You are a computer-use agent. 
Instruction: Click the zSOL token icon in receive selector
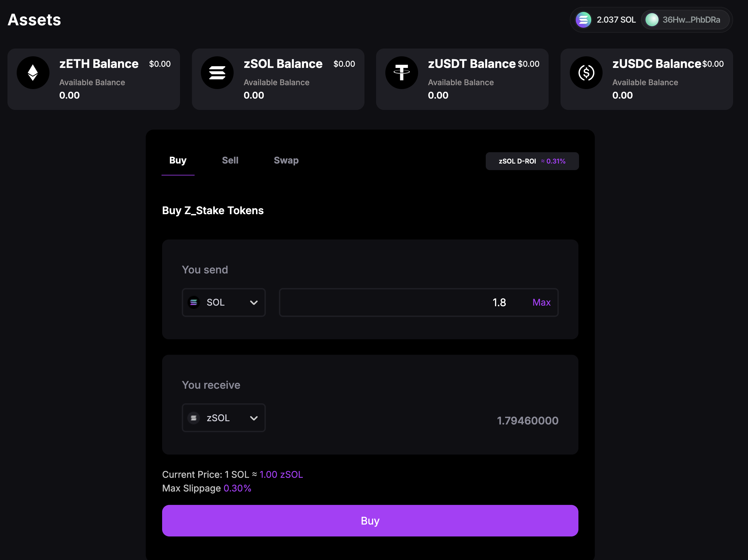coord(194,418)
